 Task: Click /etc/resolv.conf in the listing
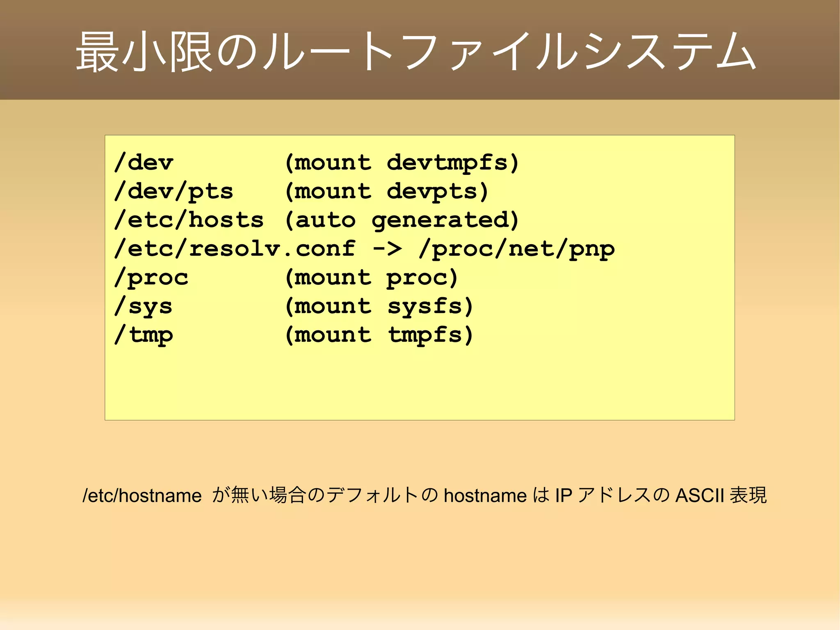235,249
